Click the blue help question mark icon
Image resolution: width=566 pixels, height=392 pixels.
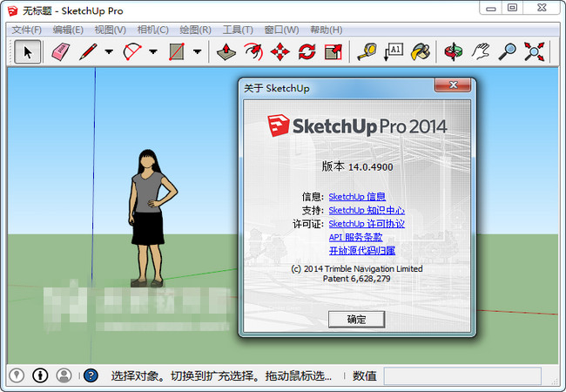[x=91, y=375]
